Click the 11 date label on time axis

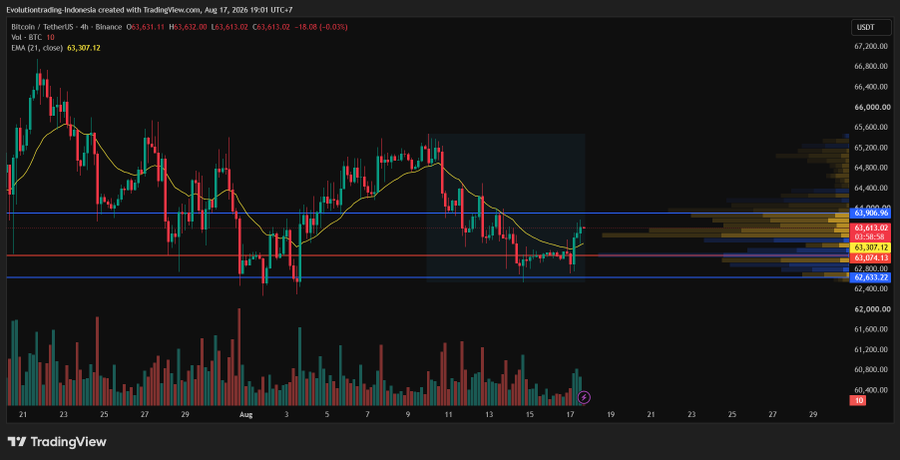[x=448, y=414]
